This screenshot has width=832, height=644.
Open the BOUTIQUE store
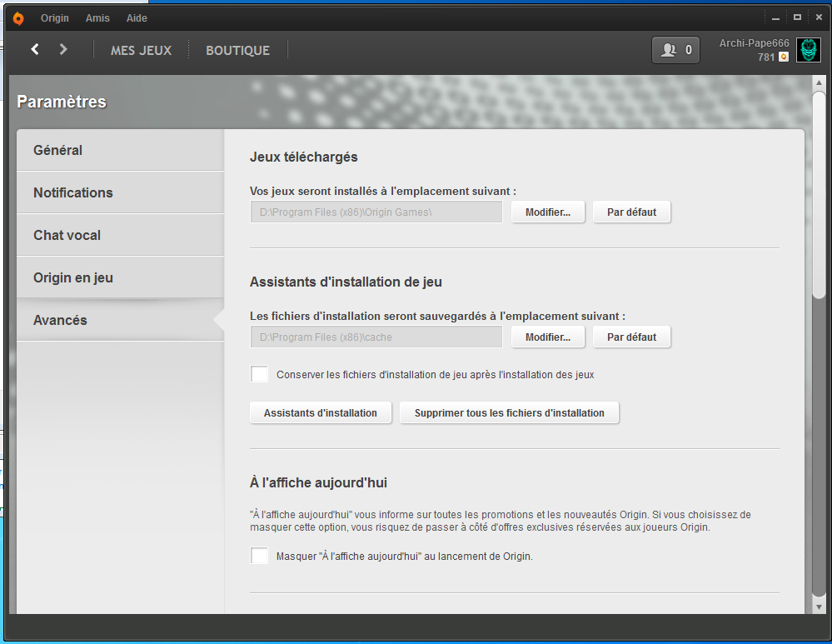coord(237,50)
